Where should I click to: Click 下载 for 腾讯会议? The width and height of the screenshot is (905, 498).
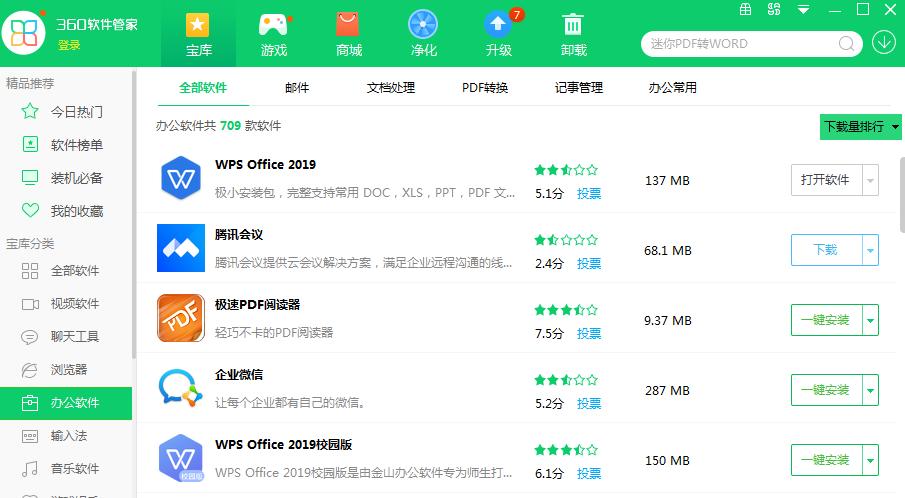click(x=827, y=250)
